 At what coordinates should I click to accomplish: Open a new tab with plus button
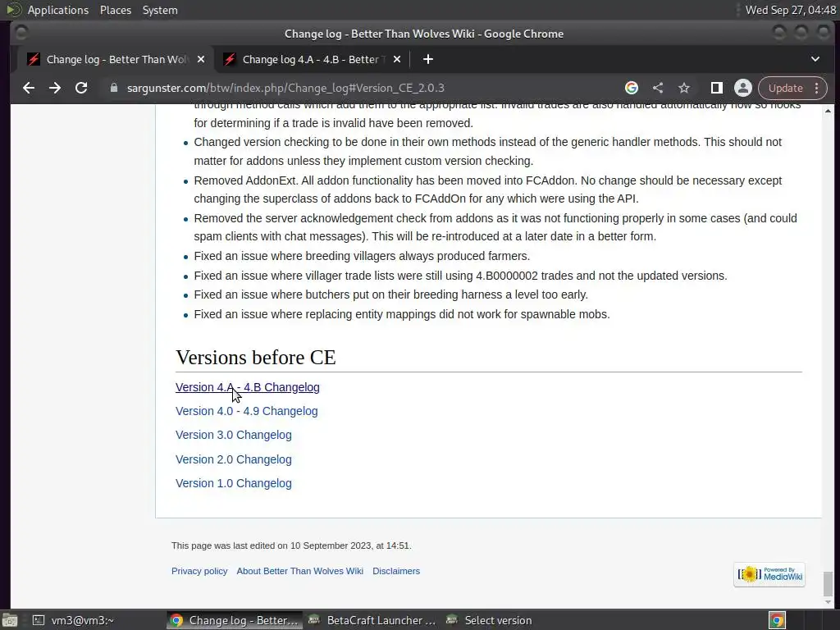click(428, 59)
